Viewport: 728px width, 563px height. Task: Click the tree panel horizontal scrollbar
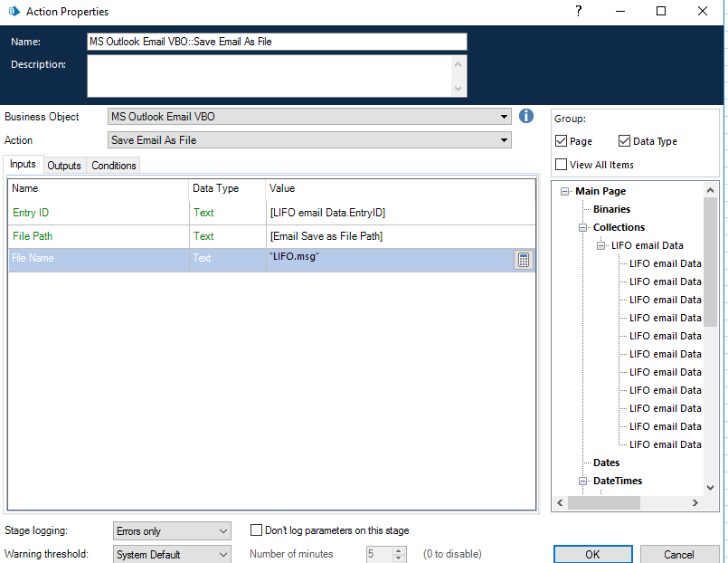coord(626,502)
